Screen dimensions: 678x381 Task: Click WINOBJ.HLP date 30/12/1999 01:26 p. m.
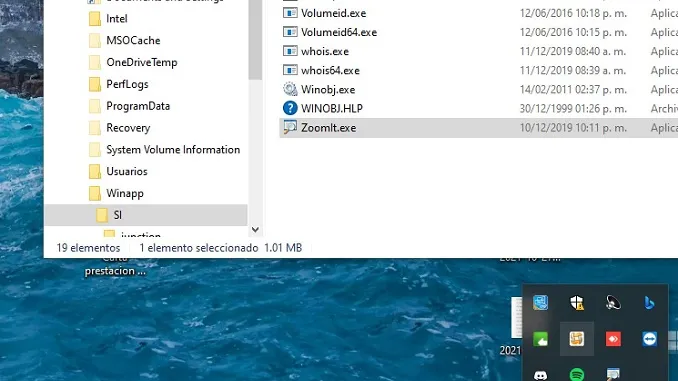[x=573, y=109]
